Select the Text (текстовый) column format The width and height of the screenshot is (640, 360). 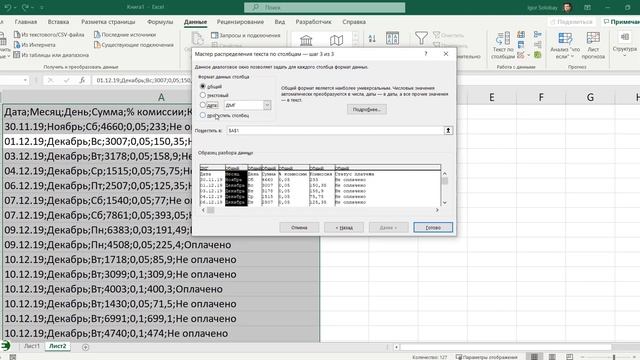point(203,96)
